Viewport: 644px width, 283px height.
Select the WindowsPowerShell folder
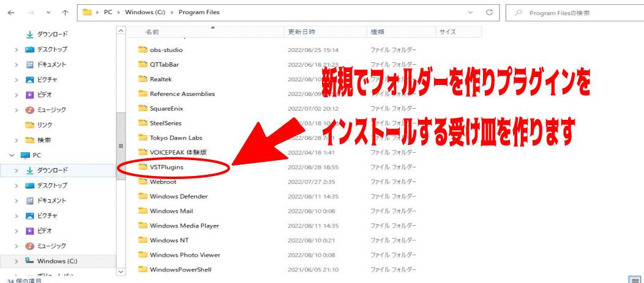(x=181, y=270)
